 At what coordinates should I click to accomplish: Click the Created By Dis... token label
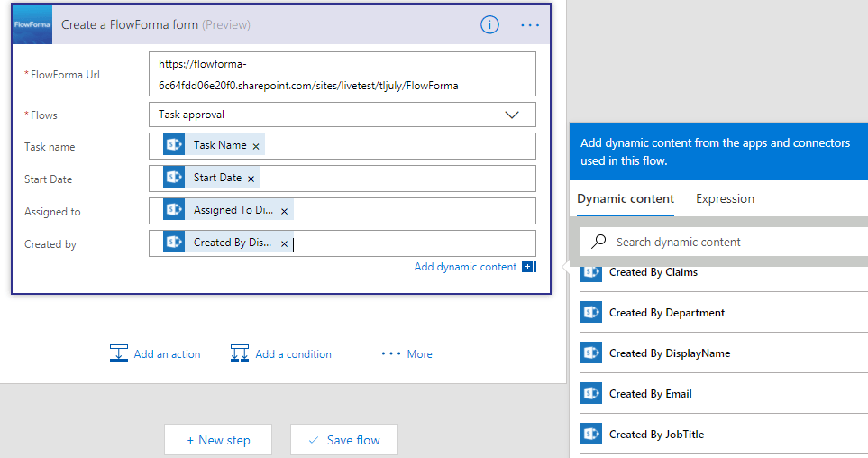[233, 243]
